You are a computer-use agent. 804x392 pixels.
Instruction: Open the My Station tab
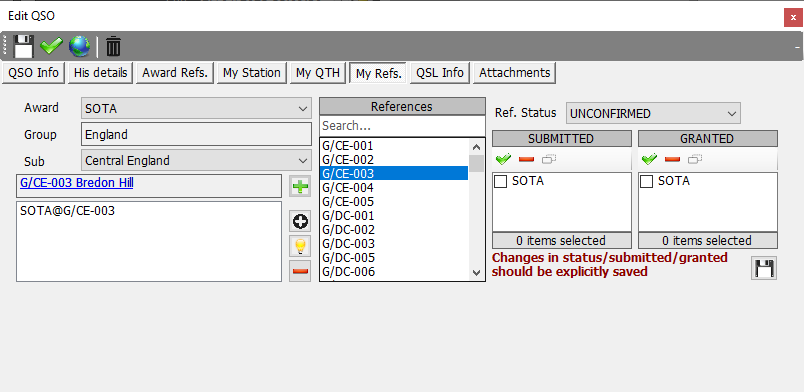point(252,73)
